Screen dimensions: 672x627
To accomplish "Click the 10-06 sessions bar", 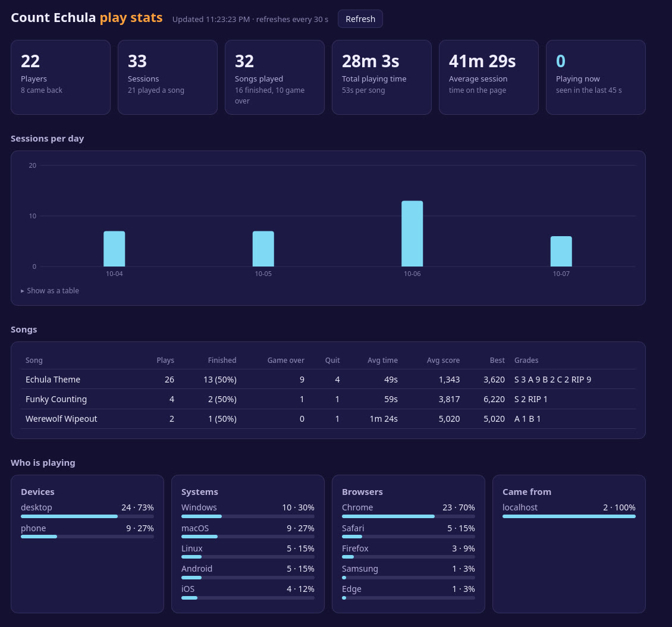I will tap(412, 234).
